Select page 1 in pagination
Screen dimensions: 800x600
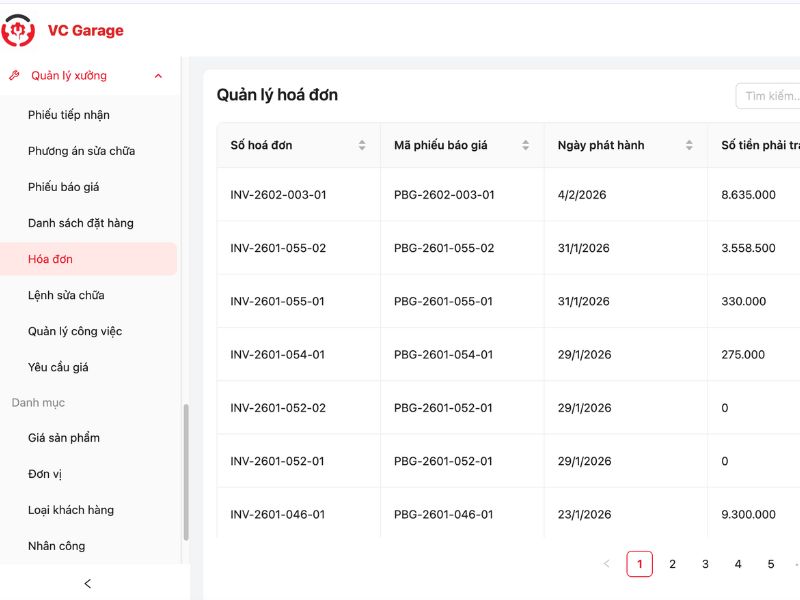click(639, 564)
